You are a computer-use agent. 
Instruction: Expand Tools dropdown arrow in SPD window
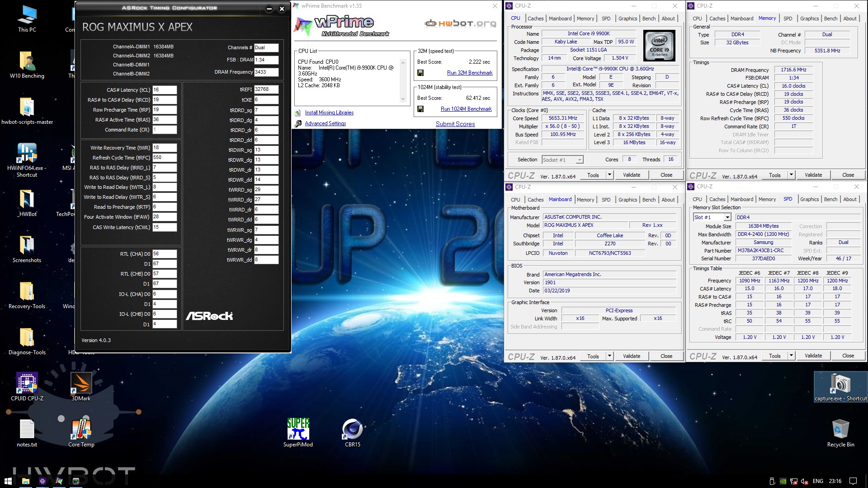click(791, 356)
